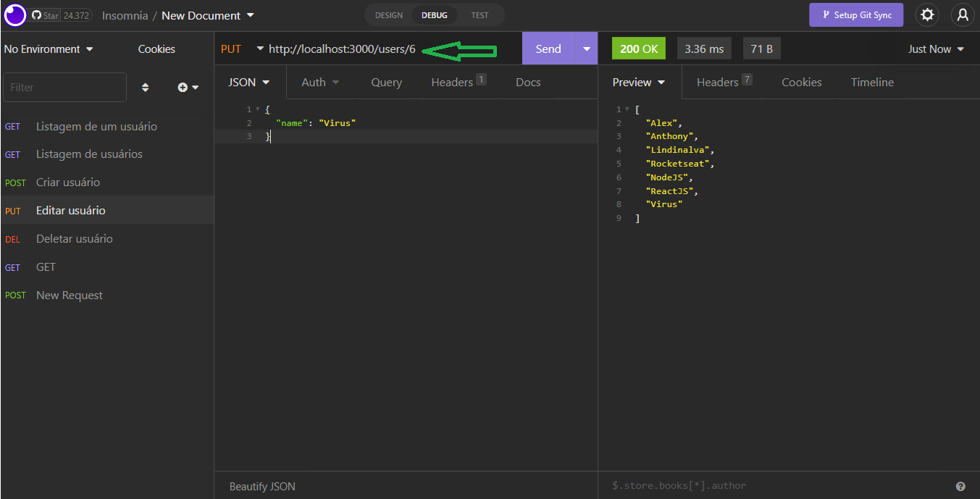Click the sidebar Filter field

click(x=64, y=87)
